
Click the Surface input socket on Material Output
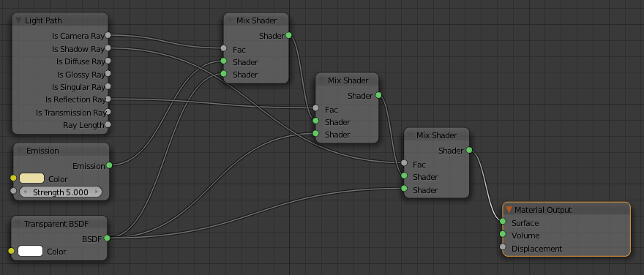pyautogui.click(x=503, y=222)
